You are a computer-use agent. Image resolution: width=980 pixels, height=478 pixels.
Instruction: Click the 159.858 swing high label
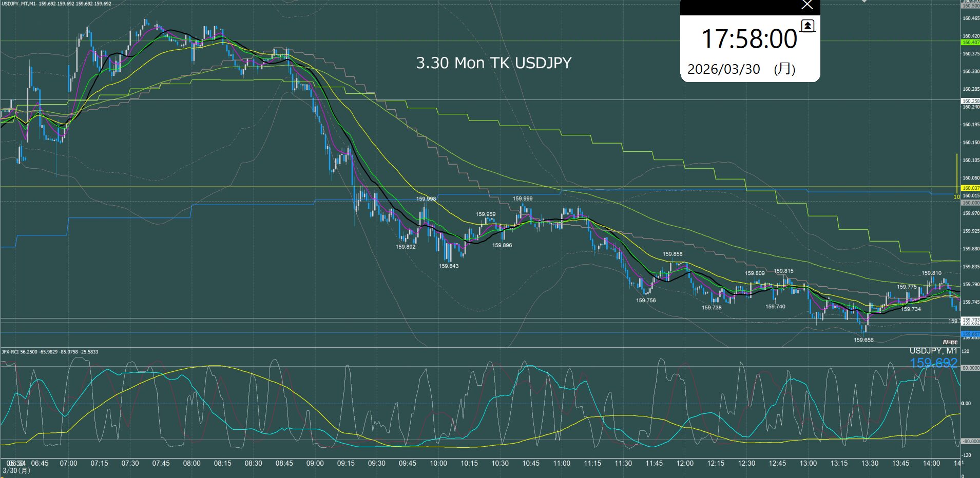click(x=672, y=254)
